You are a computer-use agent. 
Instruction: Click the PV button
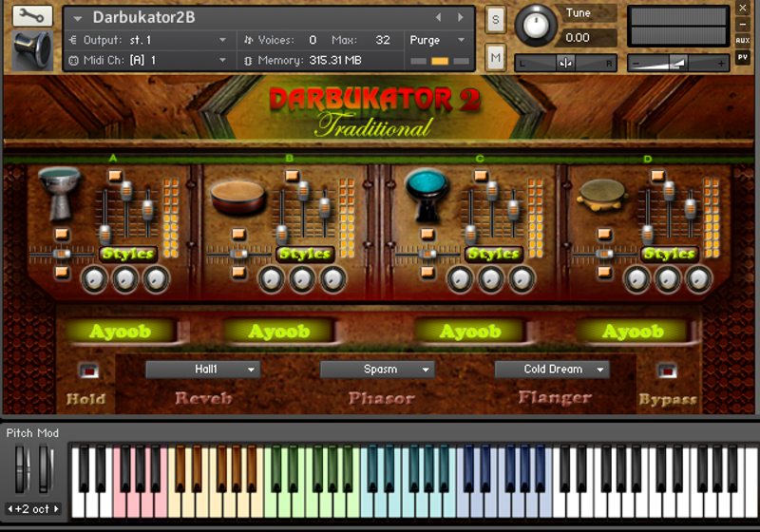click(743, 57)
